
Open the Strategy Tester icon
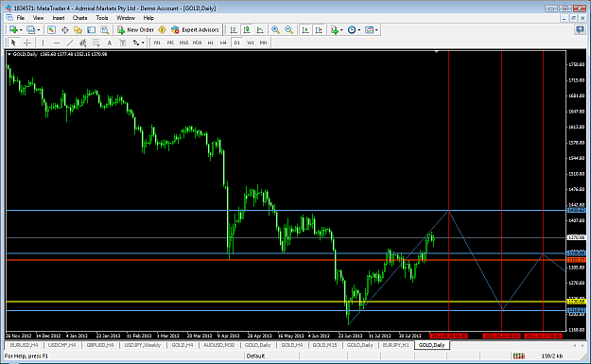(105, 29)
